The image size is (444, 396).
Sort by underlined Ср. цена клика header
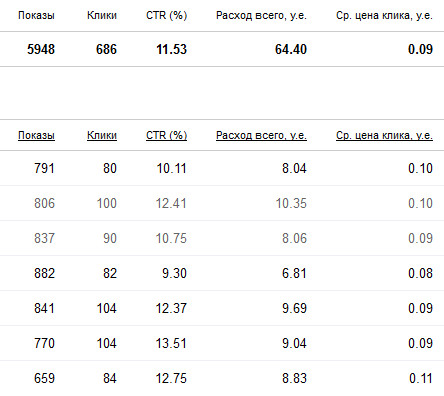coord(384,135)
